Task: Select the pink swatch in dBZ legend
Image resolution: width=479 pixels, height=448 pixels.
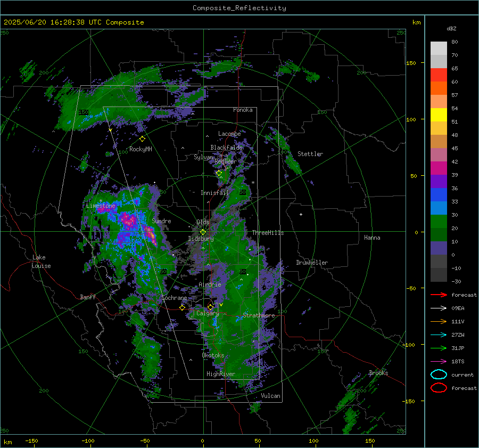Action: 439,154
